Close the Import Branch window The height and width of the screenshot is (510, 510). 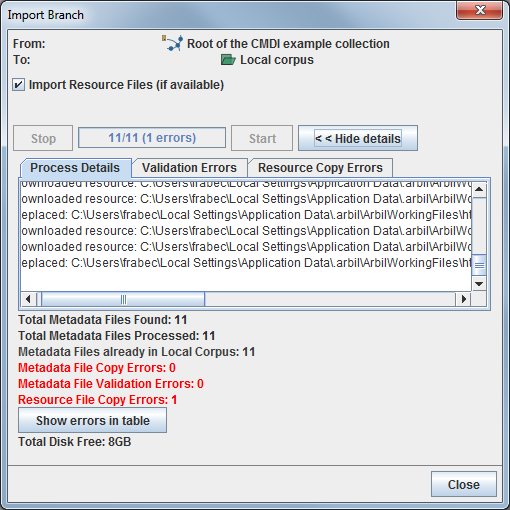click(479, 10)
